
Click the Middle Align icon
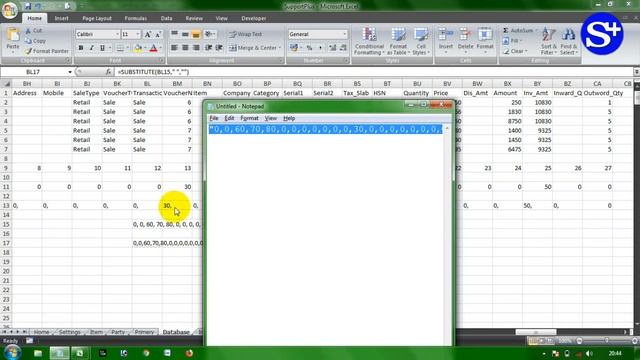pos(185,34)
